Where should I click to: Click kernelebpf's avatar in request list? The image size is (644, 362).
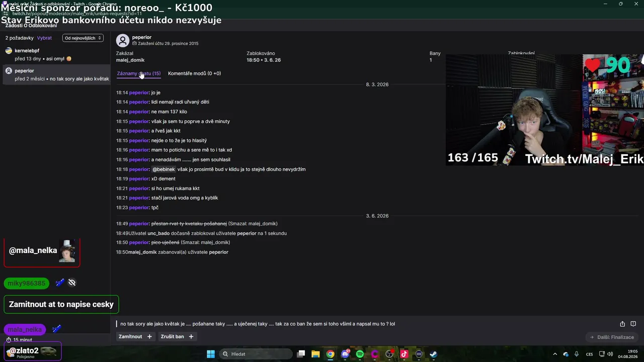(x=9, y=51)
